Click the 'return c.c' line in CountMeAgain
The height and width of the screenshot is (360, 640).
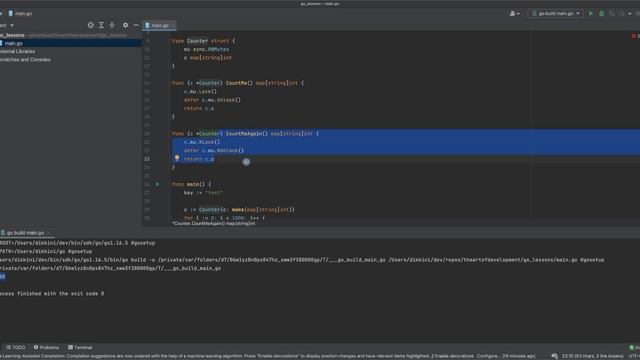tap(199, 159)
